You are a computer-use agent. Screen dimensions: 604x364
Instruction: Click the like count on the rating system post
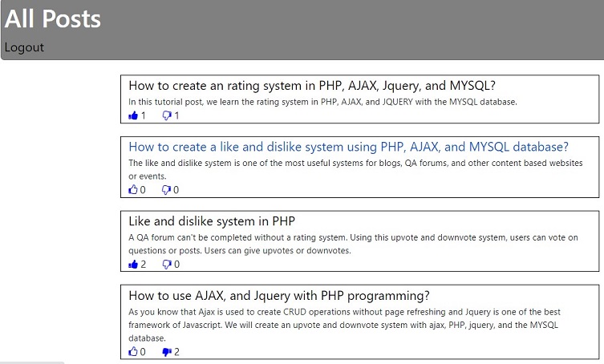(x=144, y=115)
